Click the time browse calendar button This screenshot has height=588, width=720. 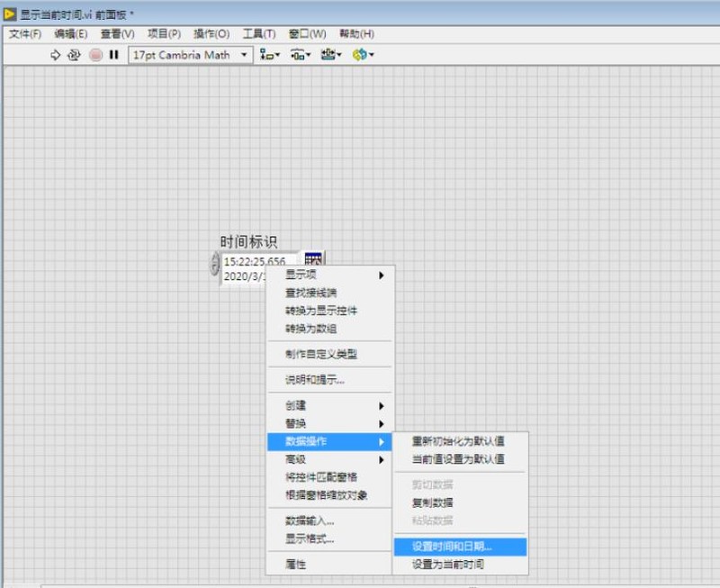[313, 258]
